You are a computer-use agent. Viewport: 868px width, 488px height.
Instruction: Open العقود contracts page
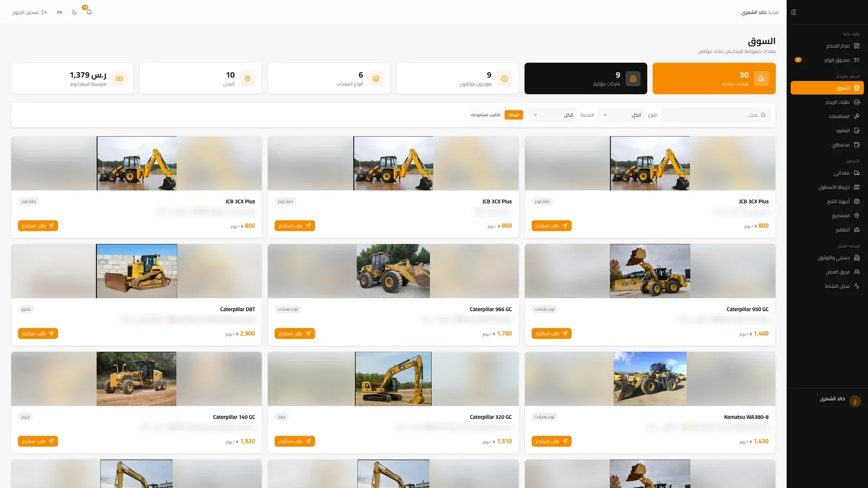(x=827, y=131)
